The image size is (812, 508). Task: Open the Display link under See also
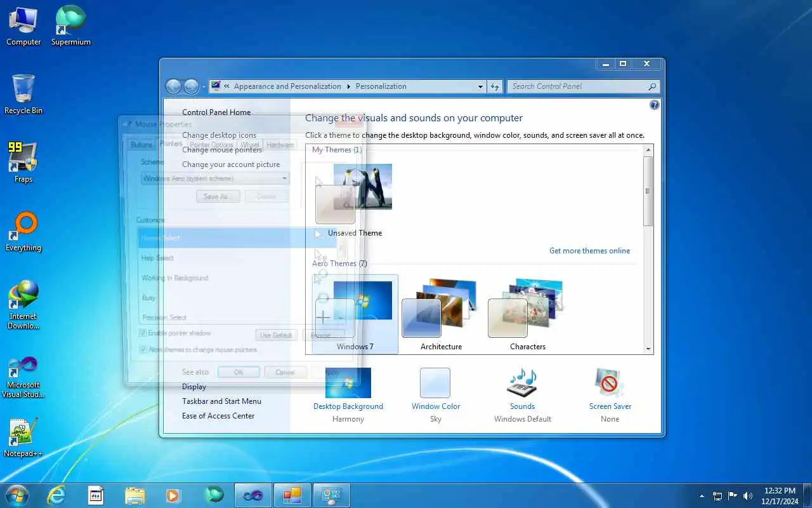click(x=194, y=387)
